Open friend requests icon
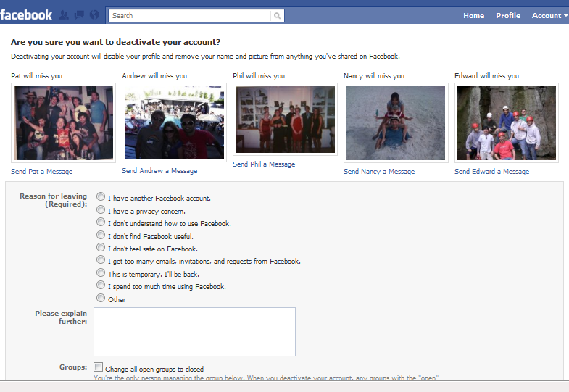 [x=64, y=15]
